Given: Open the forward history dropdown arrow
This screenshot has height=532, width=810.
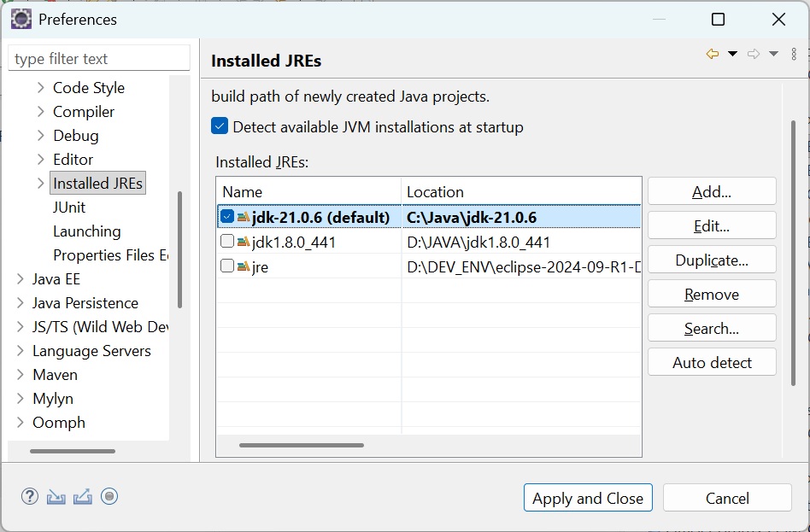Looking at the screenshot, I should click(x=773, y=54).
